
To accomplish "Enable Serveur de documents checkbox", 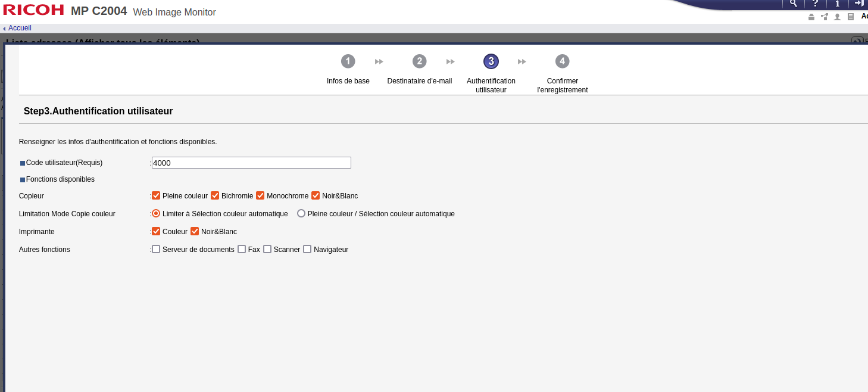I will [156, 249].
